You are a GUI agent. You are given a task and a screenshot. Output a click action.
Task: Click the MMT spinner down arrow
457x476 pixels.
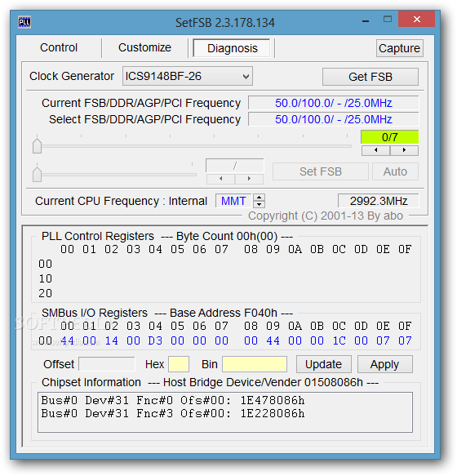pos(259,204)
